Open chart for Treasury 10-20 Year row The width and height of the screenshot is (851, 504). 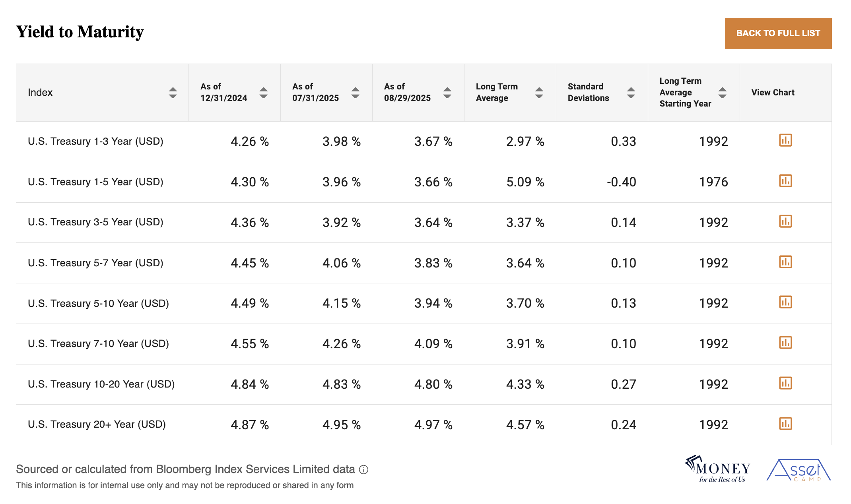pyautogui.click(x=785, y=383)
